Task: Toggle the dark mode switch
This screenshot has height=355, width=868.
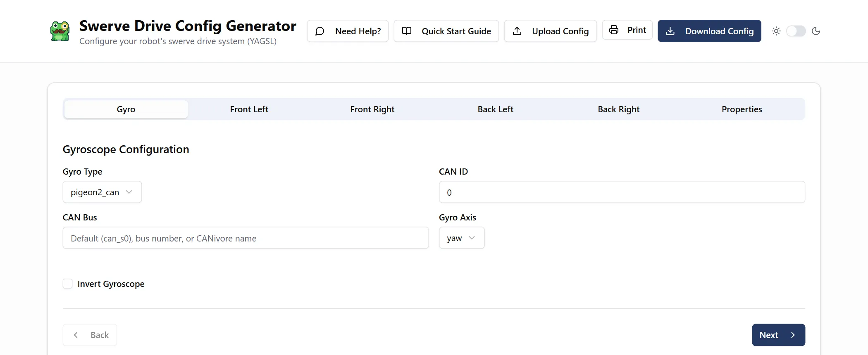Action: pyautogui.click(x=796, y=31)
